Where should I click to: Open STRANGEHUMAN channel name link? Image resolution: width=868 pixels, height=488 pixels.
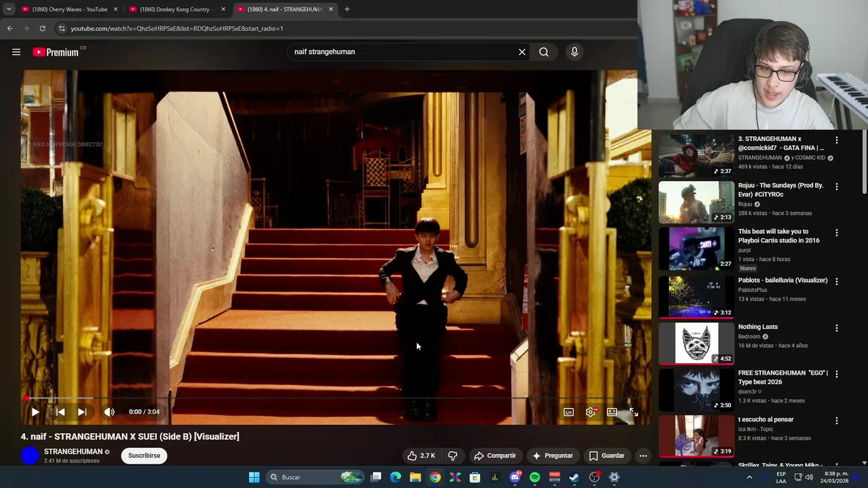pos(73,451)
